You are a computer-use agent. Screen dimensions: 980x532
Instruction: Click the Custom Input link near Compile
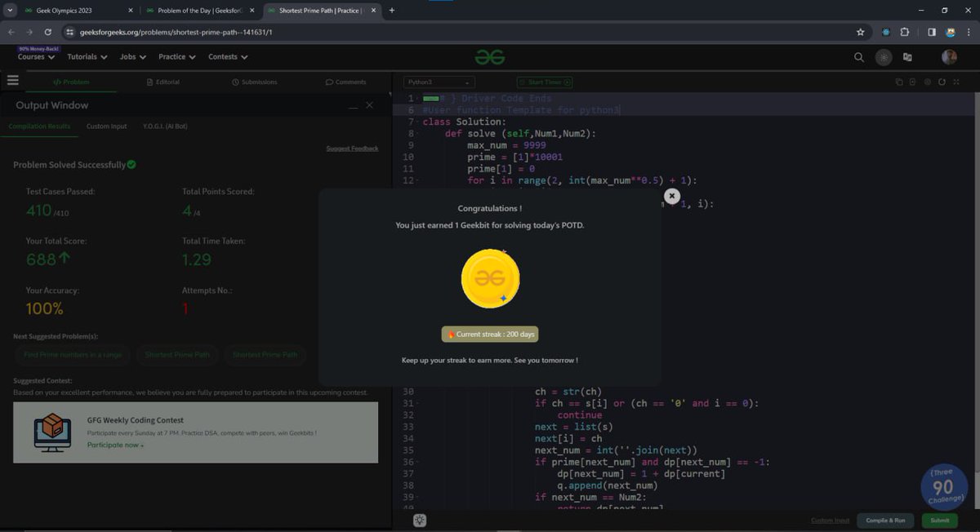830,521
